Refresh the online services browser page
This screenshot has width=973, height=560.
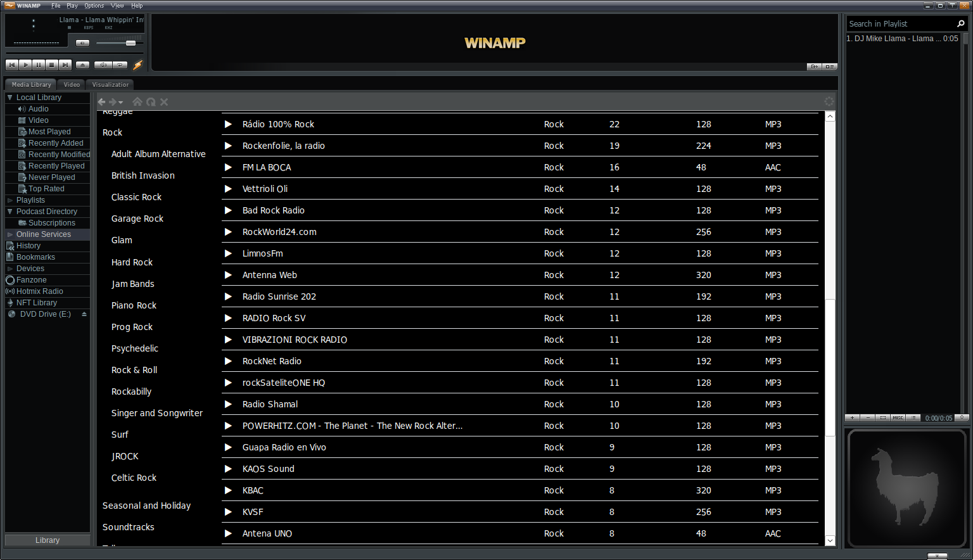point(151,102)
